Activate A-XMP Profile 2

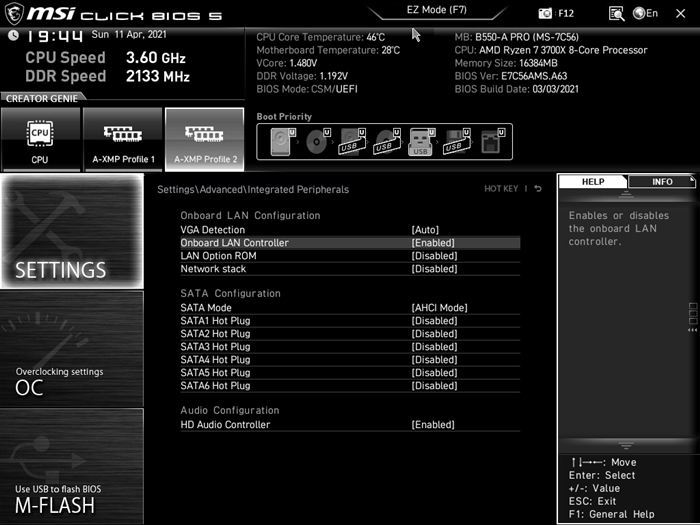[204, 139]
